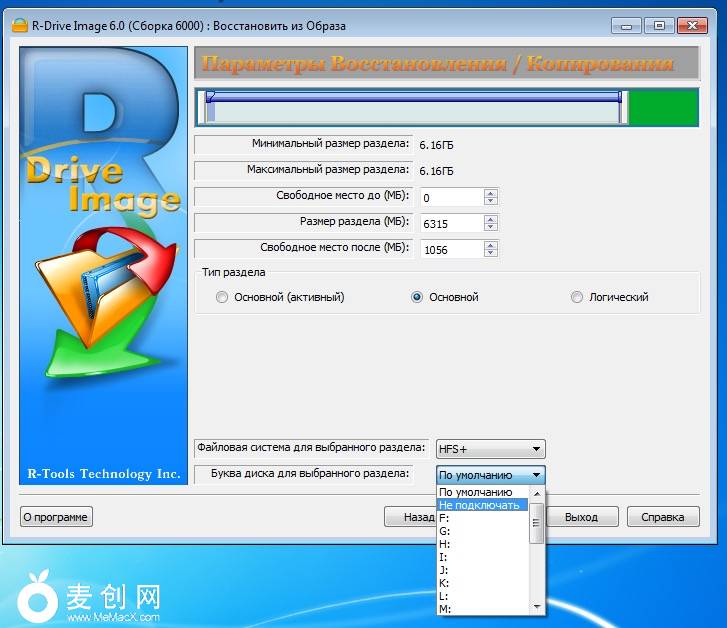Viewport: 727px width, 628px height.
Task: Decrease partition size using down arrow
Action: (x=490, y=228)
